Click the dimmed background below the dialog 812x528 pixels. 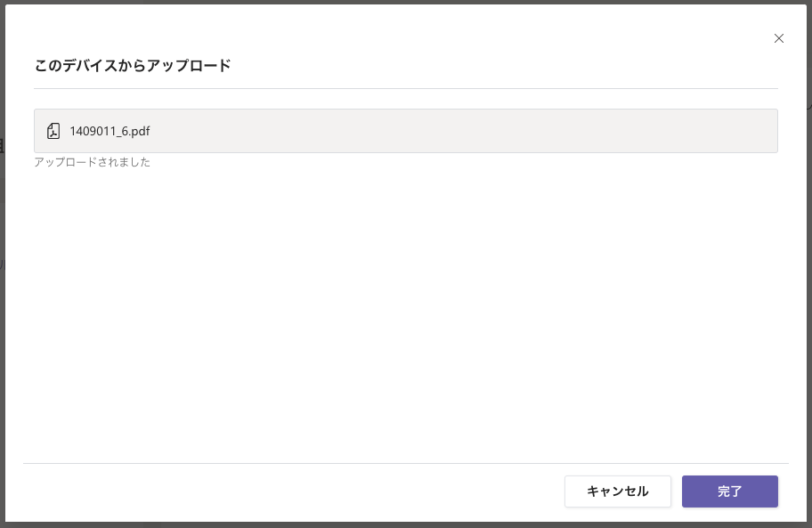pyautogui.click(x=406, y=524)
